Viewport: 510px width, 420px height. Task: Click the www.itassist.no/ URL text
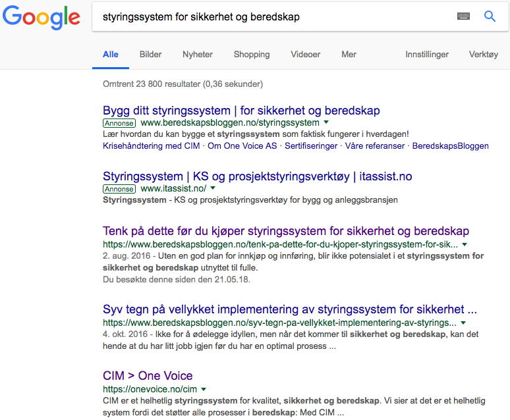point(173,188)
